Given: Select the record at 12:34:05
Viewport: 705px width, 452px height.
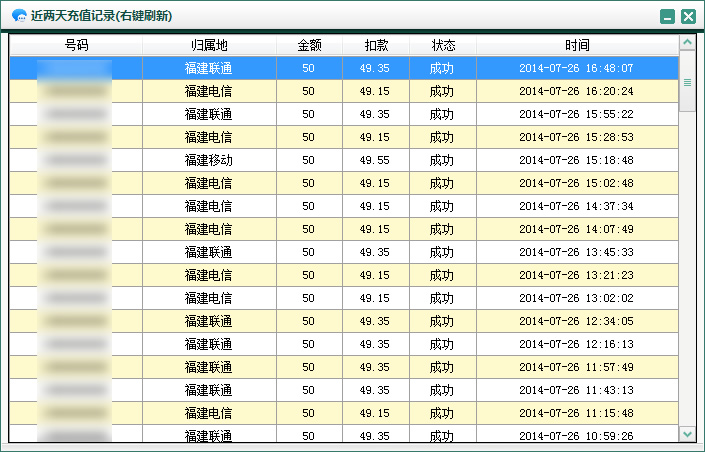Looking at the screenshot, I should click(344, 321).
